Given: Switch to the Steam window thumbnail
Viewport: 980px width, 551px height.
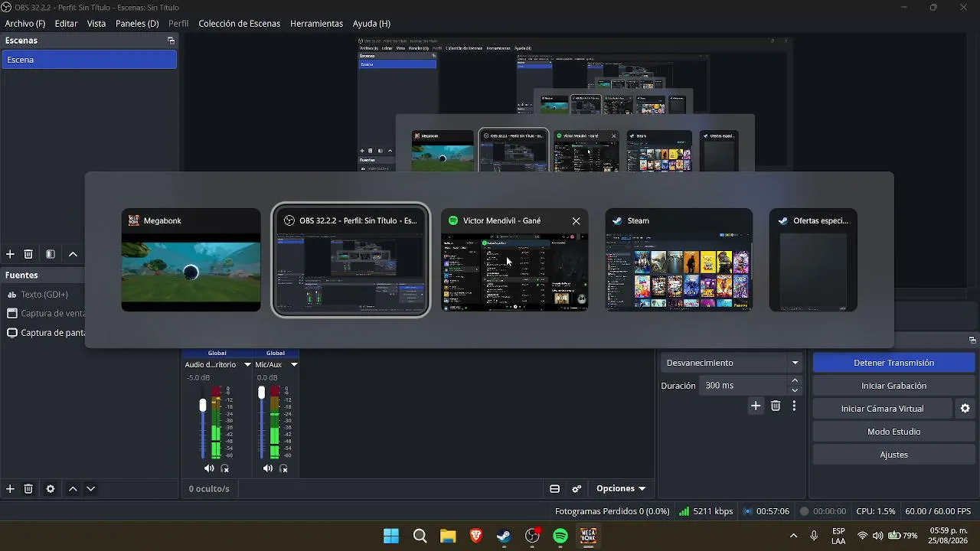Looking at the screenshot, I should 679,260.
